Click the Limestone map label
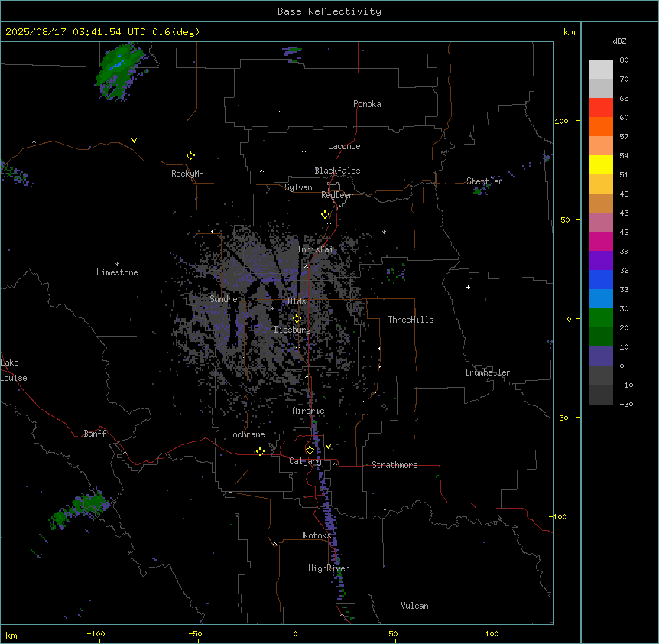 (x=117, y=272)
